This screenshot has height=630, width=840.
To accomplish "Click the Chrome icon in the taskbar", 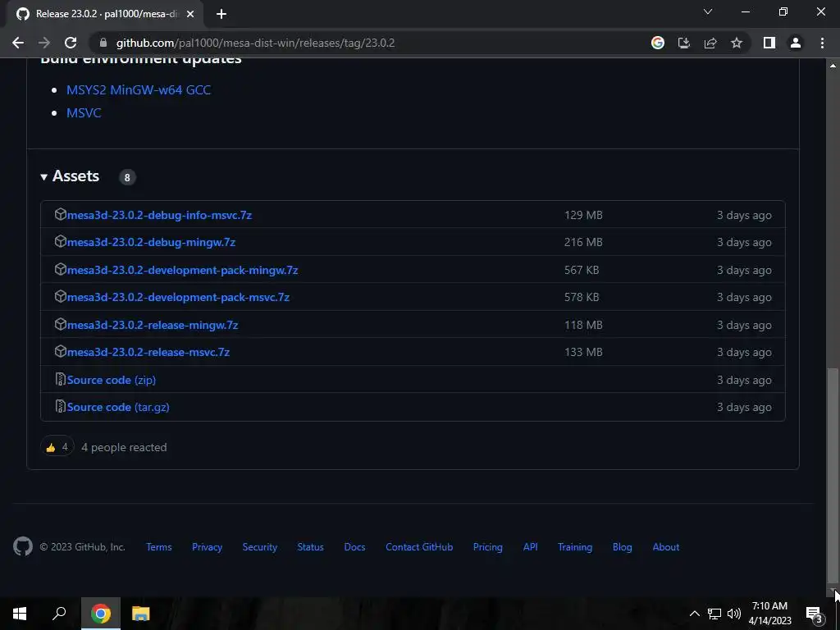I will (101, 614).
